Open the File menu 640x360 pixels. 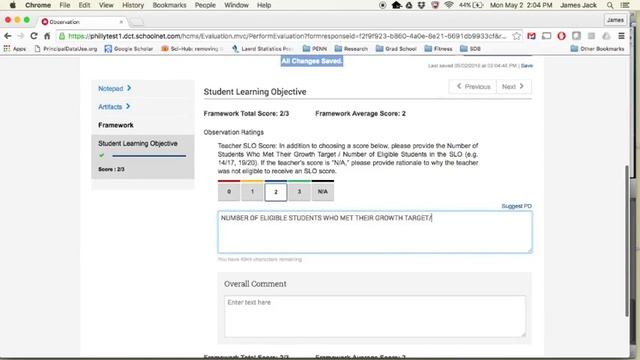click(x=64, y=5)
